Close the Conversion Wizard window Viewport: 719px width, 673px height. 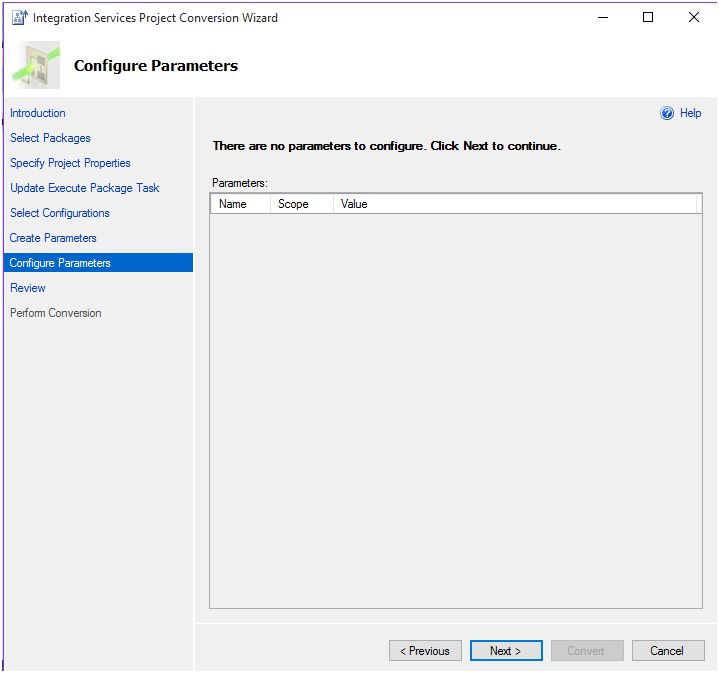[694, 17]
